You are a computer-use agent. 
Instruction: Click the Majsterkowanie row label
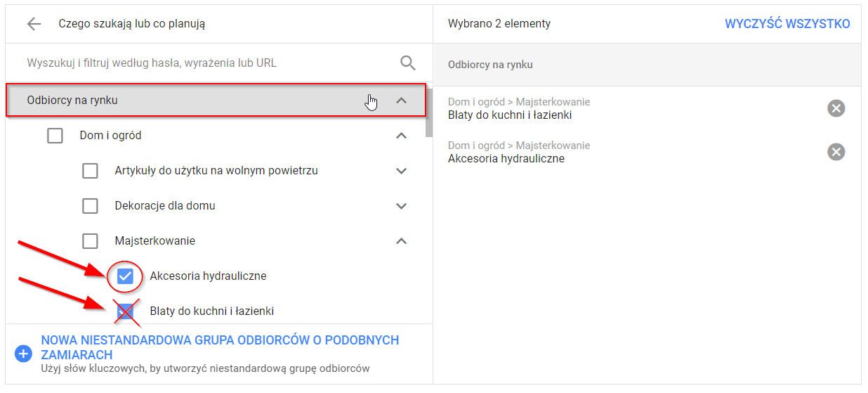[x=154, y=241]
